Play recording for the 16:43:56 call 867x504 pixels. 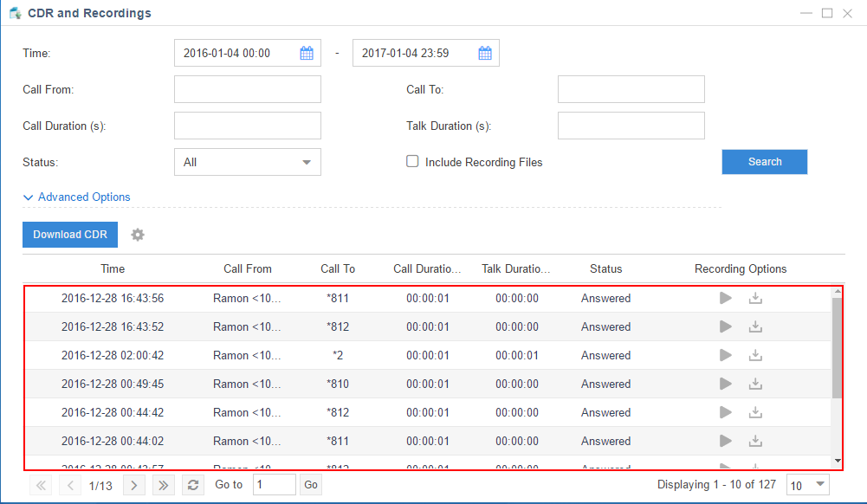coord(726,298)
